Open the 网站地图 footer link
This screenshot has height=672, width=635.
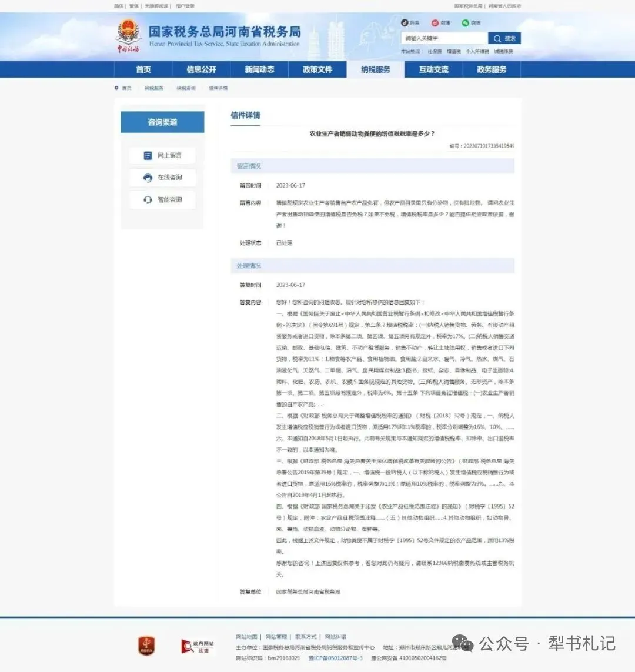tap(246, 637)
